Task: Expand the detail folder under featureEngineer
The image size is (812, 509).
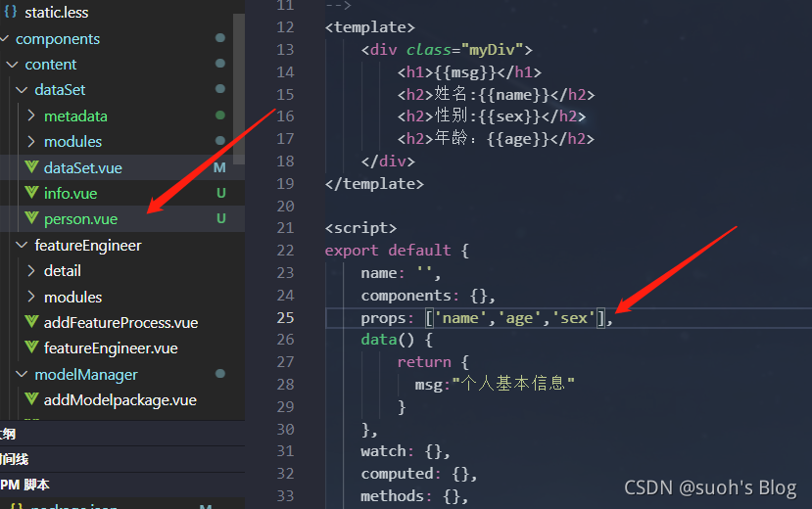Action: click(31, 270)
